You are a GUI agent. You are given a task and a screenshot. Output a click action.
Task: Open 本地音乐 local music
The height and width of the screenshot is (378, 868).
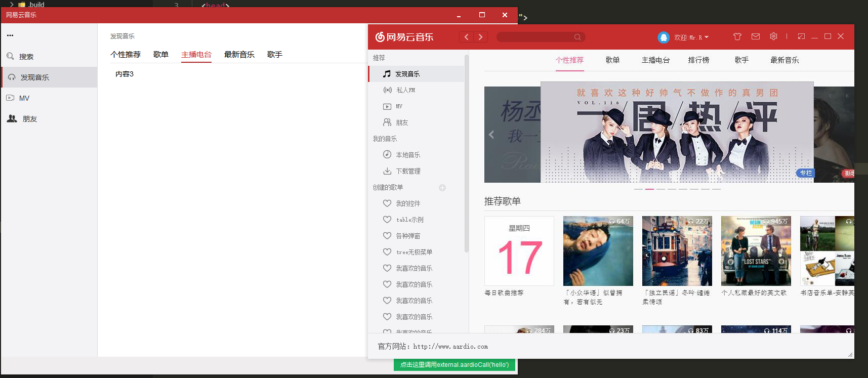click(x=408, y=155)
